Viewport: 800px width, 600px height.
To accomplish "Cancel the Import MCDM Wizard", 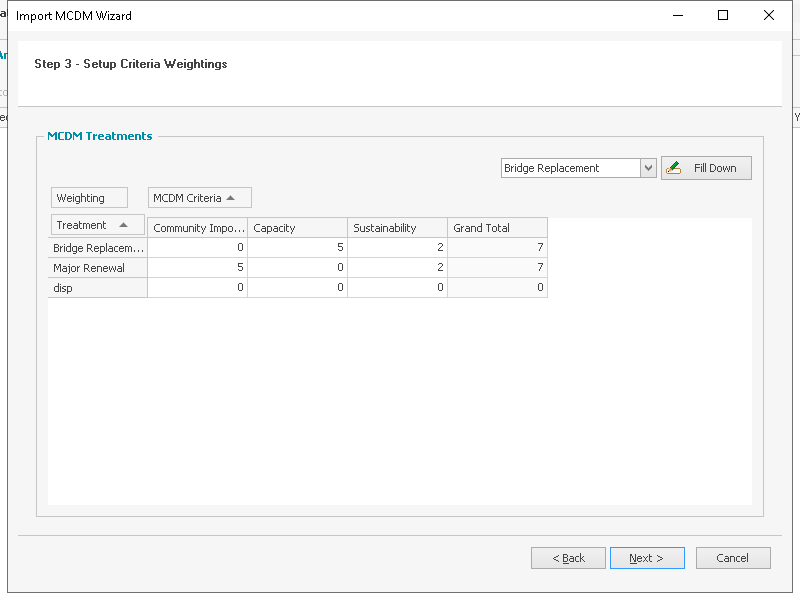I will [x=733, y=558].
